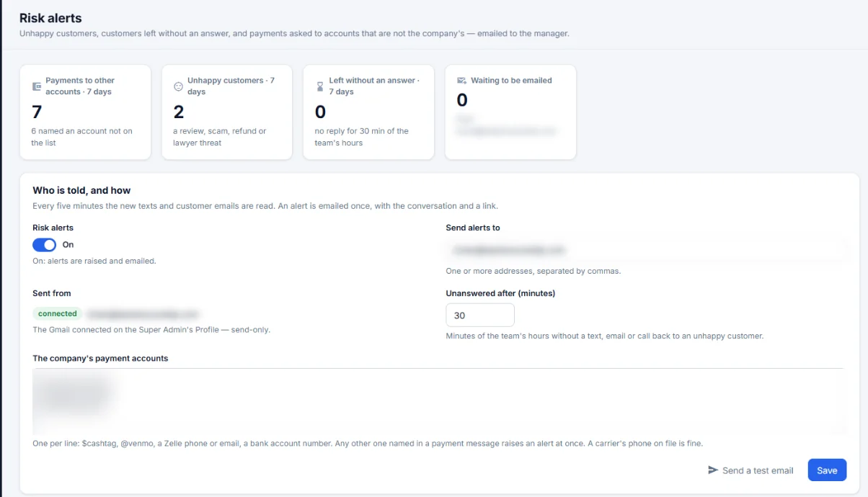This screenshot has width=868, height=497.
Task: Select the Left without an answer card
Action: pos(368,112)
